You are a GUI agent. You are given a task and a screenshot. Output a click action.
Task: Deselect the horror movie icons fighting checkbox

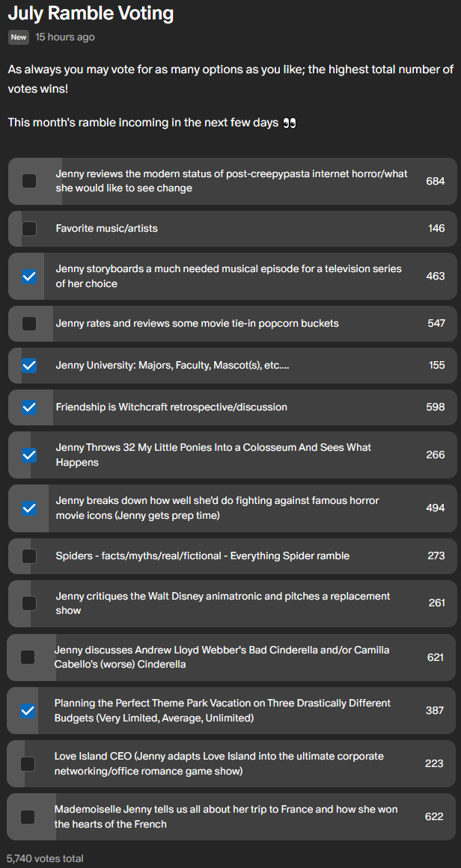pos(28,508)
